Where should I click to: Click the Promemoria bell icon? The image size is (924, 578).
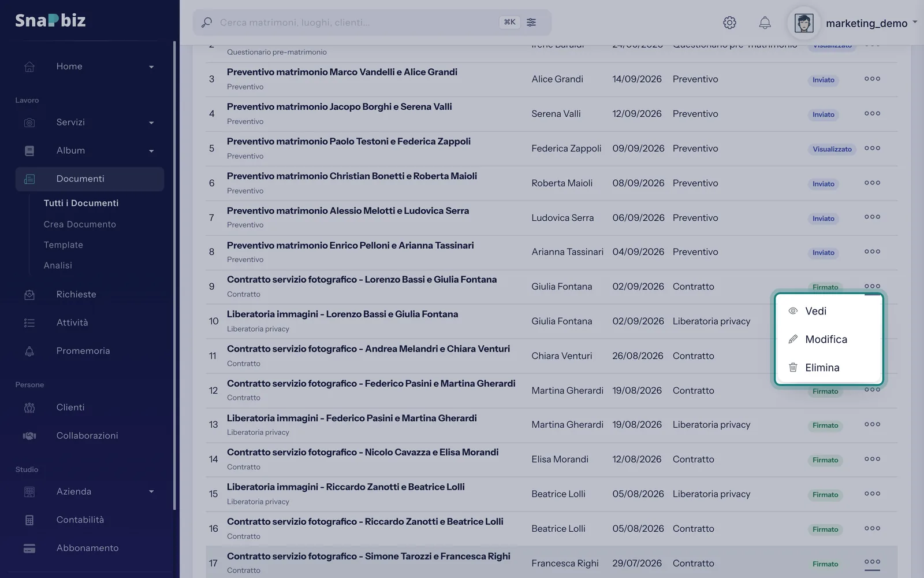pos(29,351)
